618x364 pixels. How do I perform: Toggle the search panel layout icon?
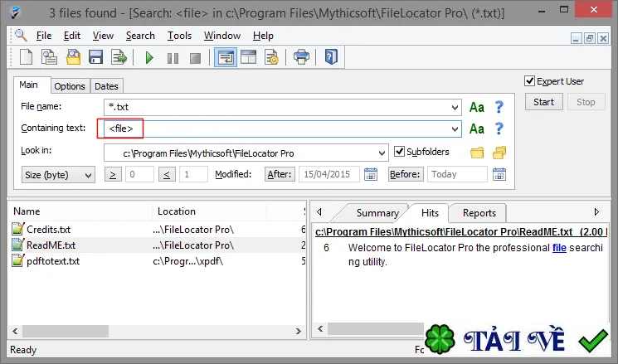click(x=226, y=57)
